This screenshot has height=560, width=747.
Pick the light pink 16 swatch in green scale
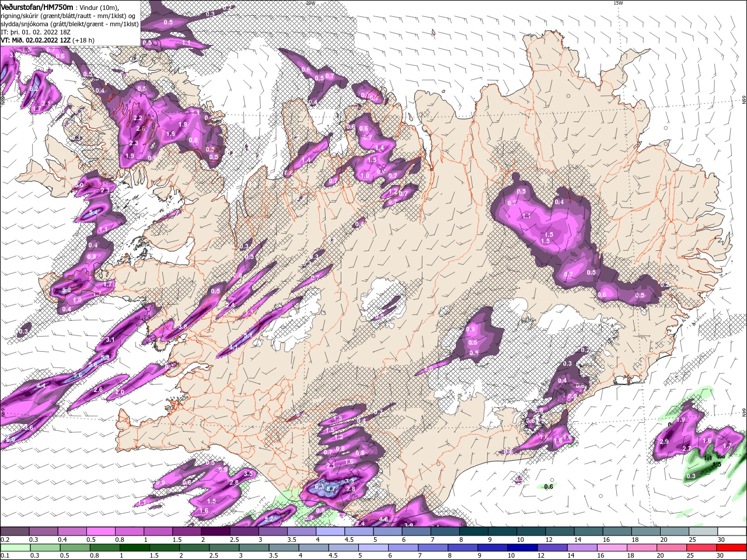pos(612,548)
